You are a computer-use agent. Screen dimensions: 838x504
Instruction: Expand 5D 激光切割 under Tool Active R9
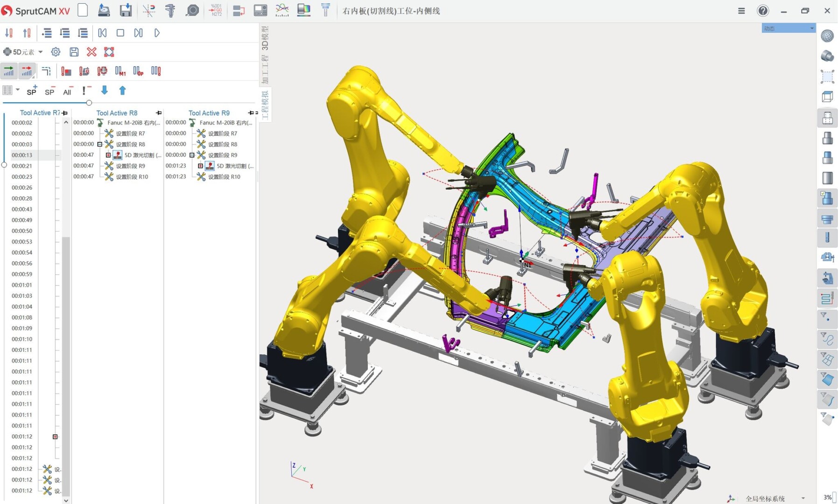[x=200, y=166]
